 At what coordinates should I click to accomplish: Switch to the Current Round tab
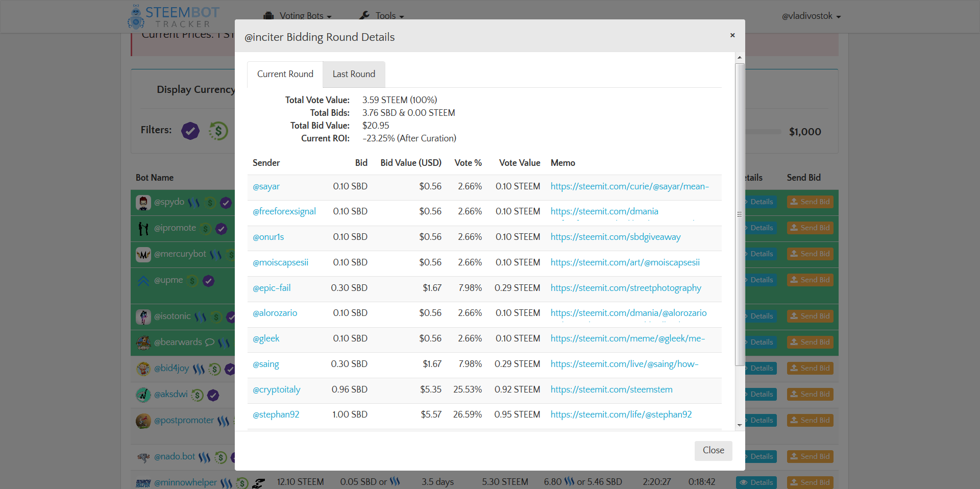coord(285,74)
